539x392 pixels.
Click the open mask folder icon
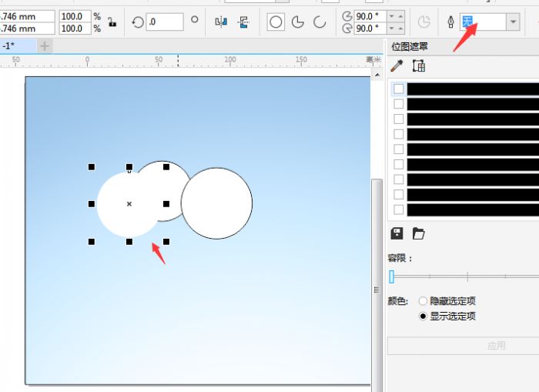[x=419, y=233]
